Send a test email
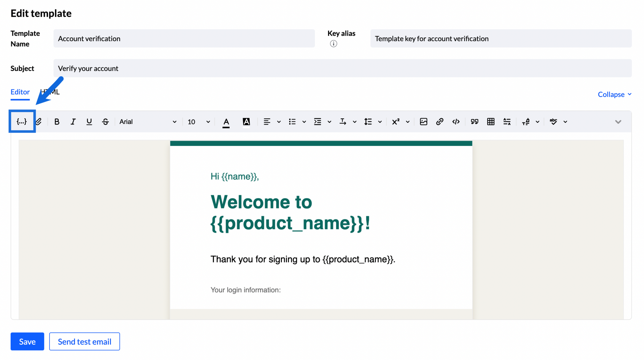Viewport: 644px width, 360px height. click(84, 341)
